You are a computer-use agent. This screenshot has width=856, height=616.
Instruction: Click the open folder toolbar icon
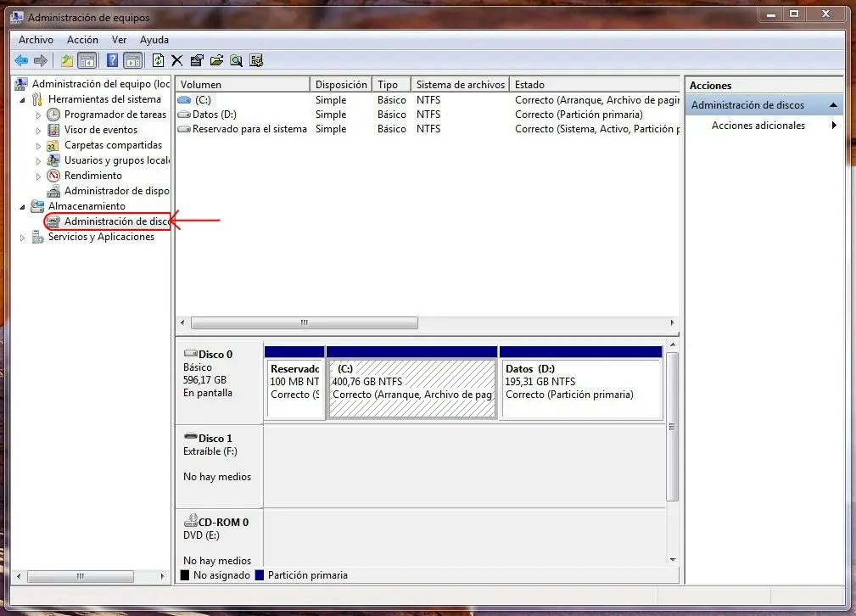[216, 60]
